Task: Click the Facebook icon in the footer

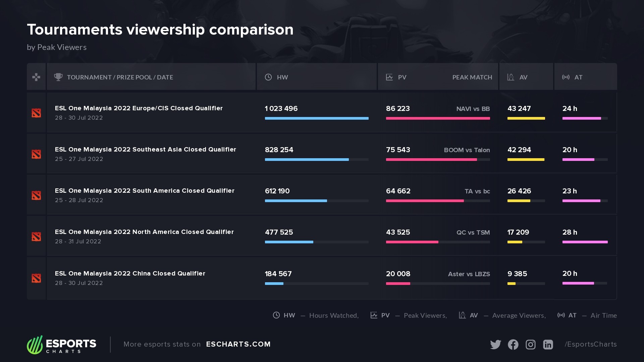Action: click(x=513, y=345)
